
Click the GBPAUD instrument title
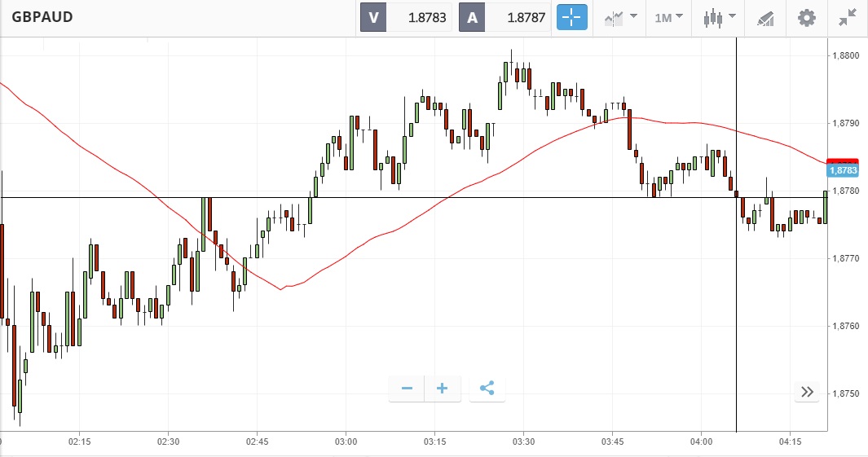click(x=42, y=16)
